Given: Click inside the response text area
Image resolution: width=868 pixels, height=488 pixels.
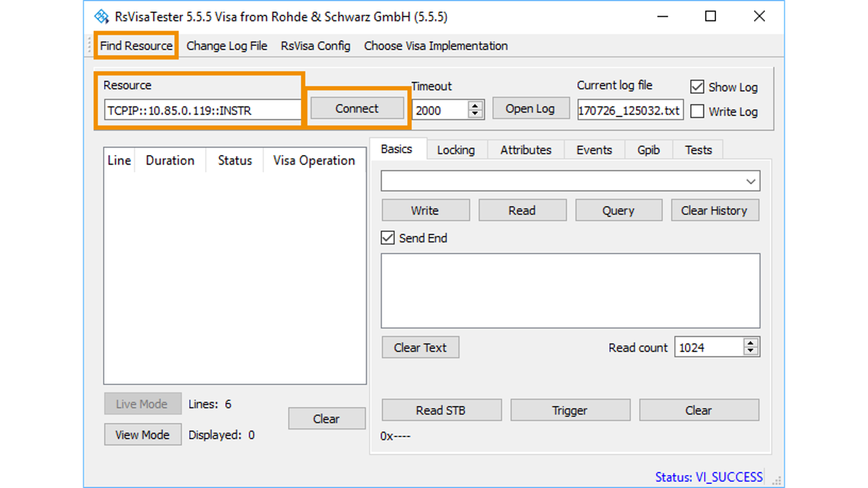Looking at the screenshot, I should coord(570,291).
